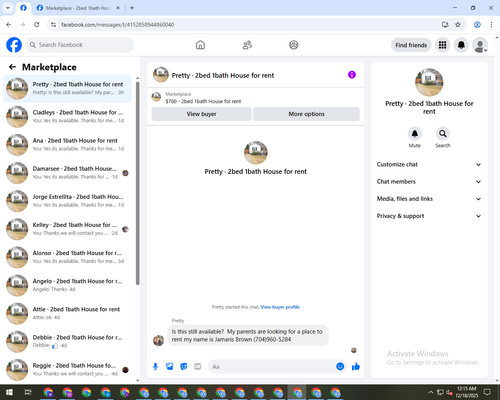Open the Debbie conversation
500x400 pixels.
pyautogui.click(x=67, y=342)
